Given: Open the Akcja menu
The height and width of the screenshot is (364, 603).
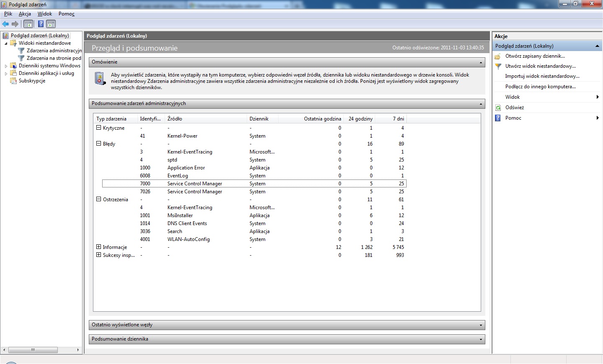Looking at the screenshot, I should 25,14.
